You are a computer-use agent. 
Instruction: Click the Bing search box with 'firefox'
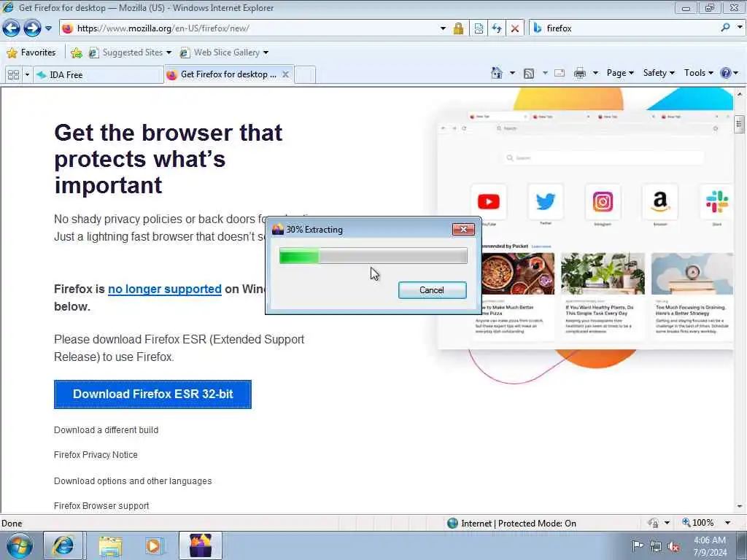click(624, 28)
